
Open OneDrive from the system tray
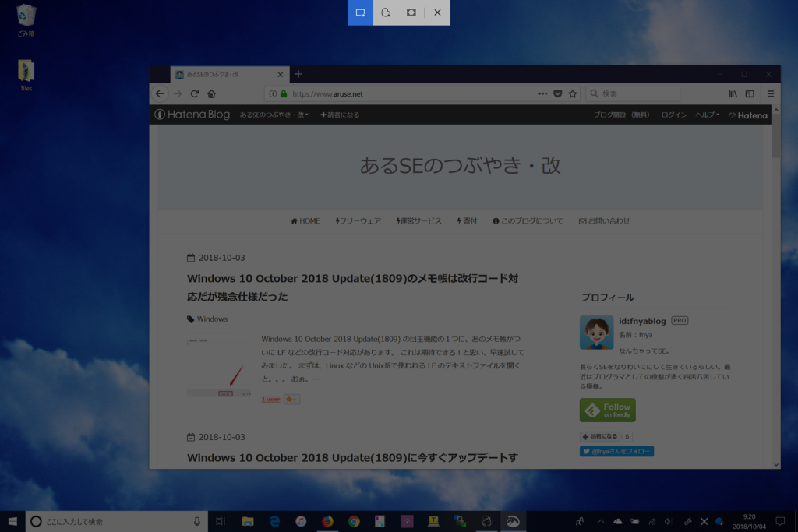[x=619, y=521]
